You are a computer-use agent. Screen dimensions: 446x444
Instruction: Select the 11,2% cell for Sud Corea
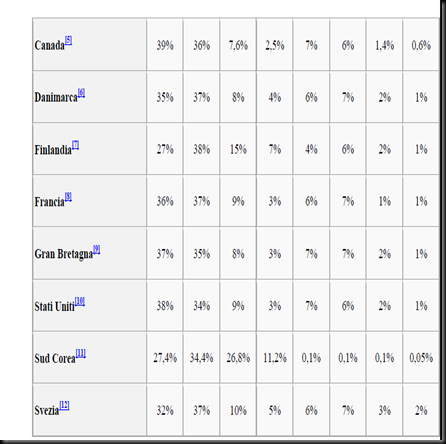pos(275,358)
